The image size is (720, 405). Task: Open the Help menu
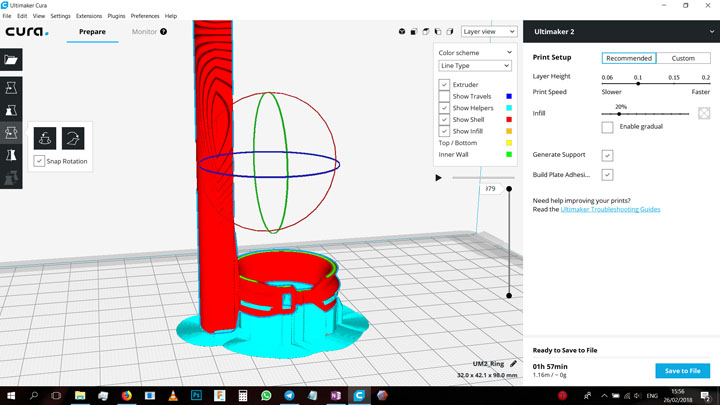171,16
